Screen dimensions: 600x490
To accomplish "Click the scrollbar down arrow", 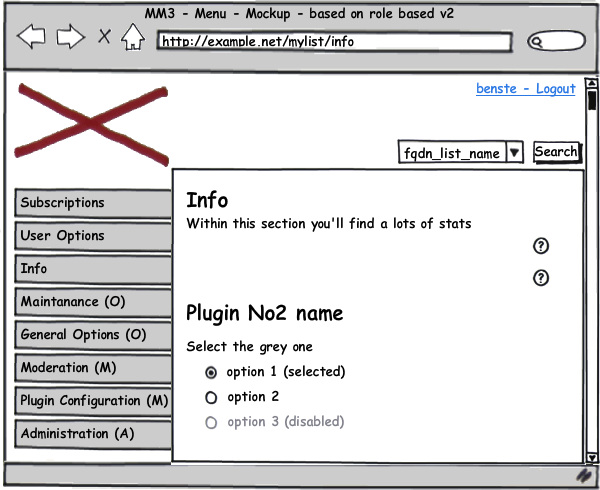I will click(591, 456).
